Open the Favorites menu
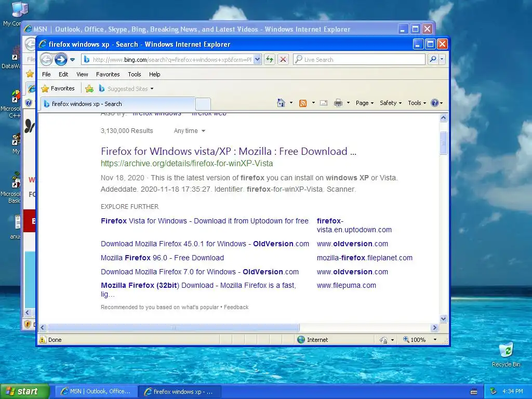This screenshot has width=532, height=399. pyautogui.click(x=108, y=74)
